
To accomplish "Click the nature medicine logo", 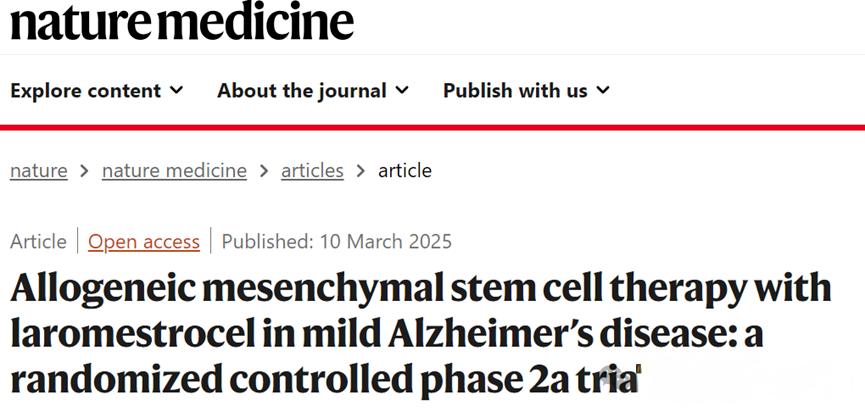I will (x=182, y=20).
